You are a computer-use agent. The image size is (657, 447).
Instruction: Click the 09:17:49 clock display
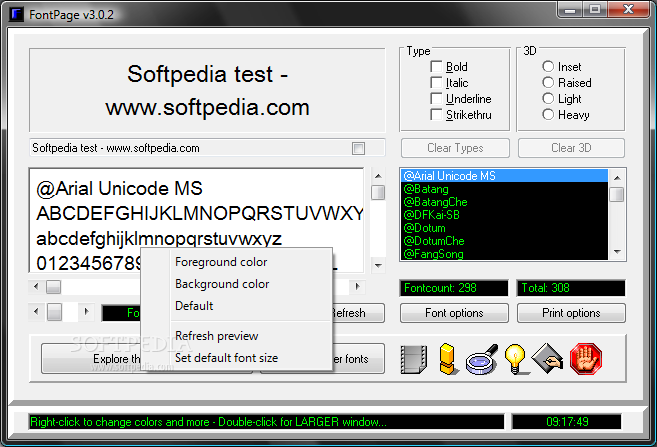pos(567,422)
